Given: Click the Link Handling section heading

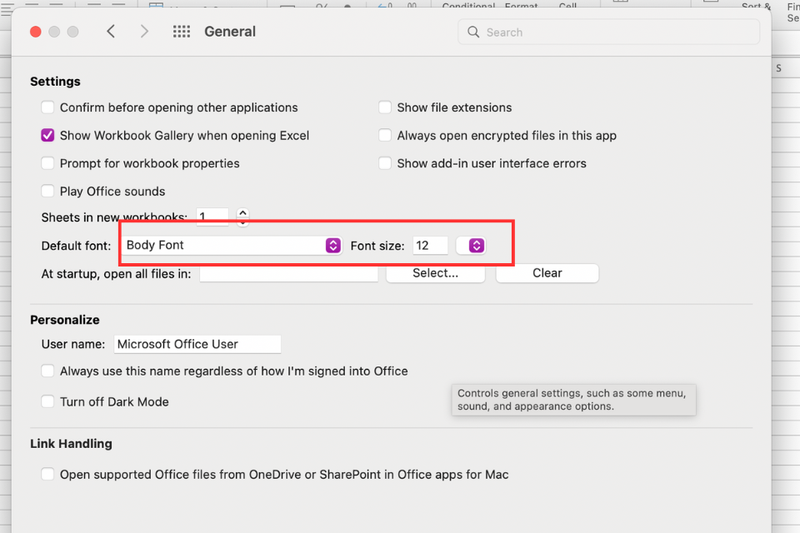Looking at the screenshot, I should click(x=71, y=444).
